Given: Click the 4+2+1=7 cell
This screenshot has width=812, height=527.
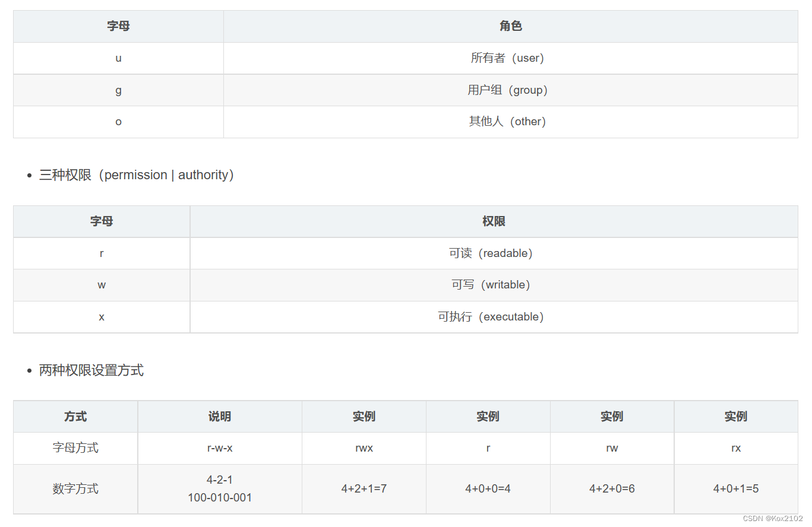Looking at the screenshot, I should [364, 489].
